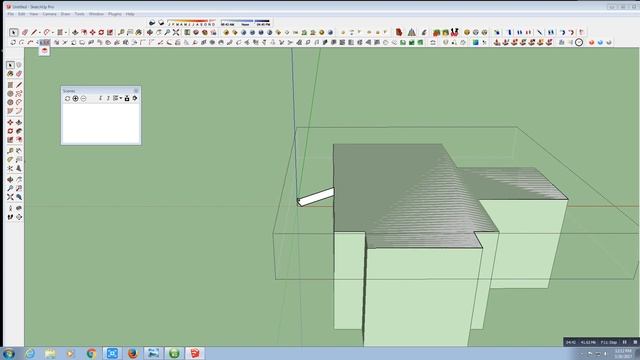
Task: Open the Windows Start menu
Action: click(x=9, y=353)
